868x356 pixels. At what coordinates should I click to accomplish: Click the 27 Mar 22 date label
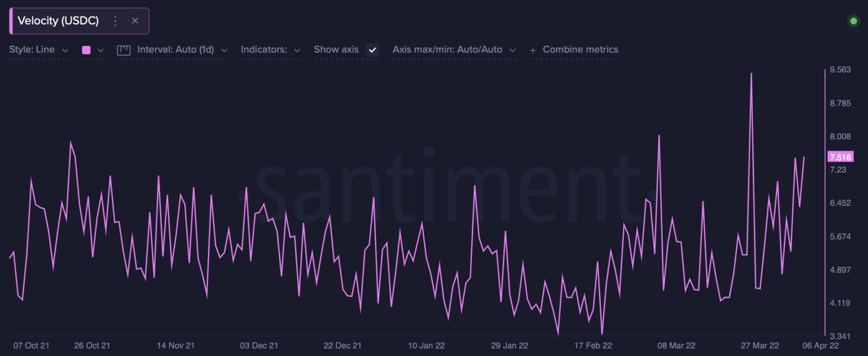tap(760, 346)
